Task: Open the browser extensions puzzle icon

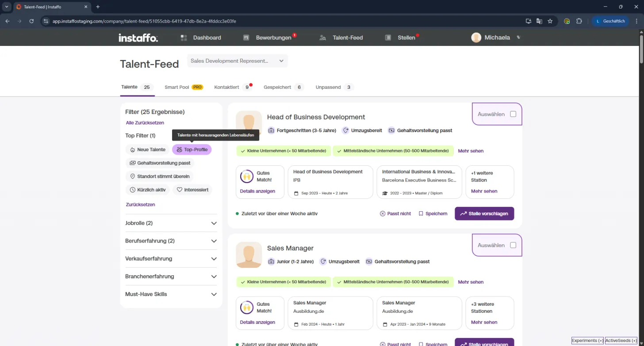Action: tap(579, 21)
